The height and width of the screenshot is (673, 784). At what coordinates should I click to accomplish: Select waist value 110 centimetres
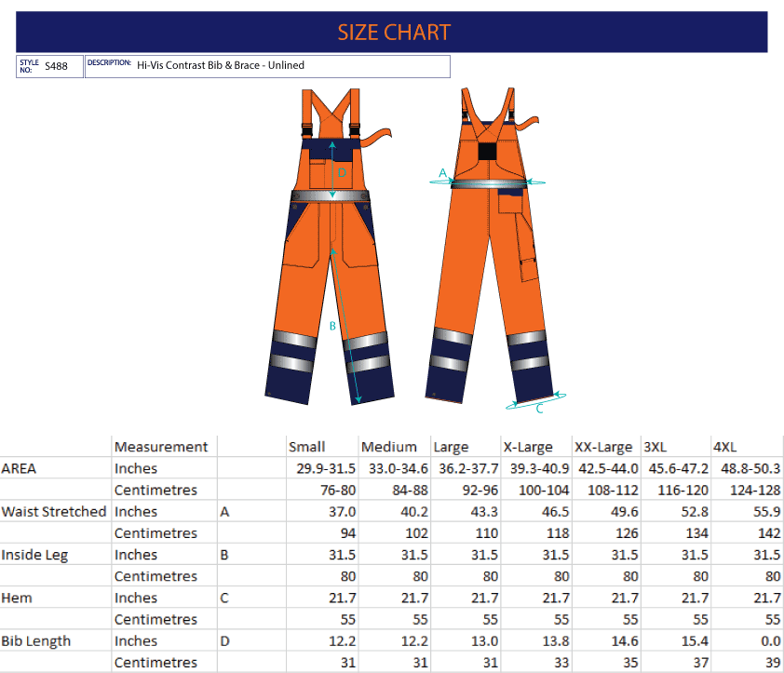(x=486, y=533)
